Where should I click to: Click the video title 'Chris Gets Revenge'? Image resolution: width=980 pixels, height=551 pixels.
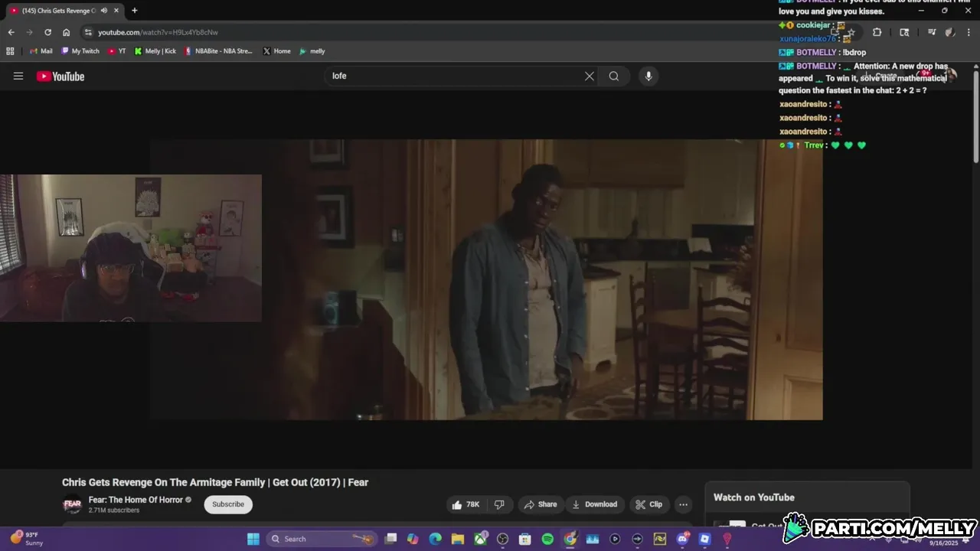tap(215, 482)
